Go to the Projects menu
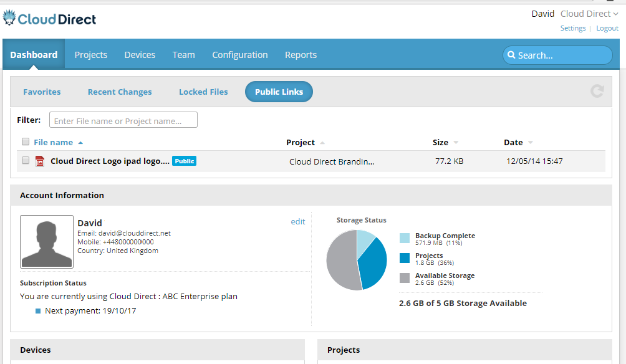 [90, 55]
